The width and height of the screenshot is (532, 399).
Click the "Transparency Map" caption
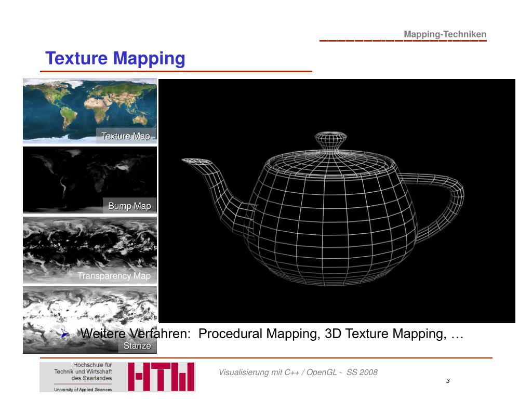point(114,276)
